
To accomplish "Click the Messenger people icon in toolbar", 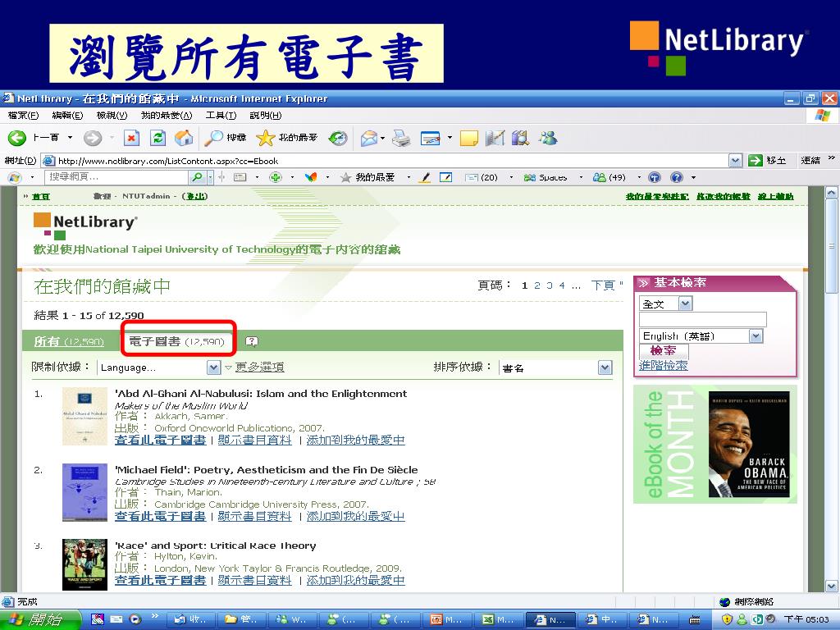I will (547, 138).
